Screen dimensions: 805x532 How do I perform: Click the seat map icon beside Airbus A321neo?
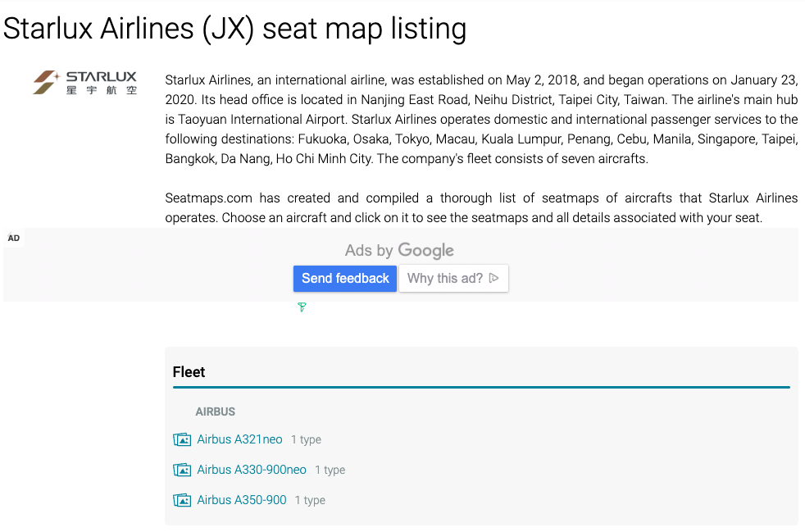pos(182,439)
